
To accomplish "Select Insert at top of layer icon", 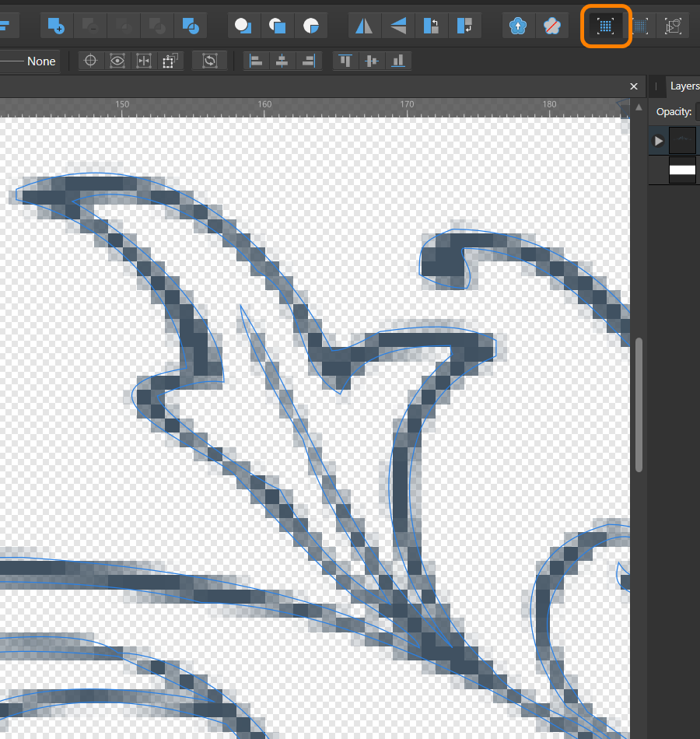I will (277, 26).
